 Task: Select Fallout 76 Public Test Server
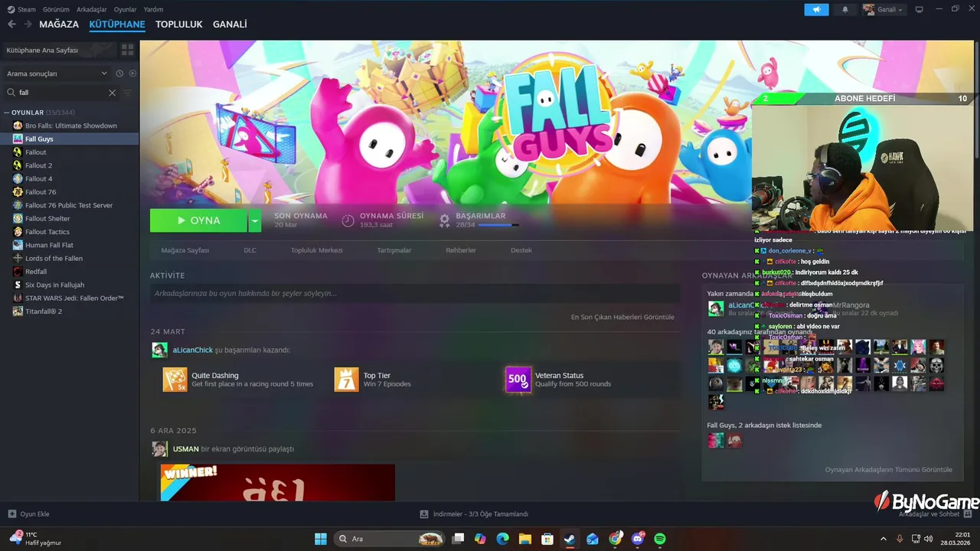tap(70, 205)
